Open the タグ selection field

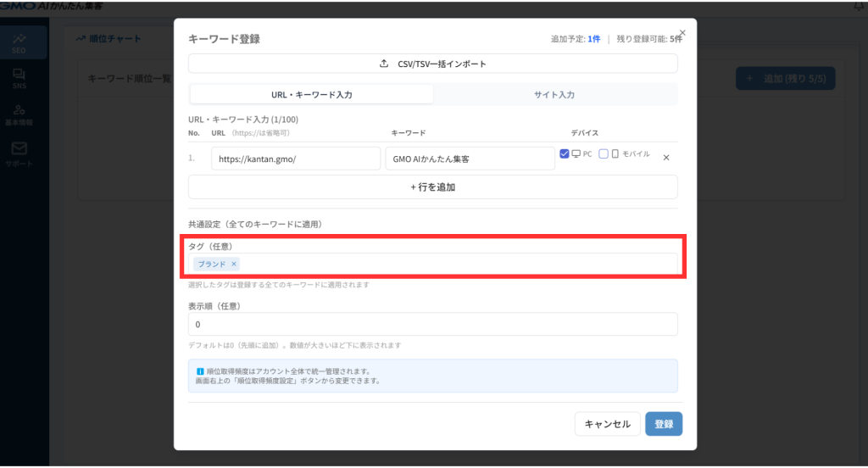click(x=458, y=265)
